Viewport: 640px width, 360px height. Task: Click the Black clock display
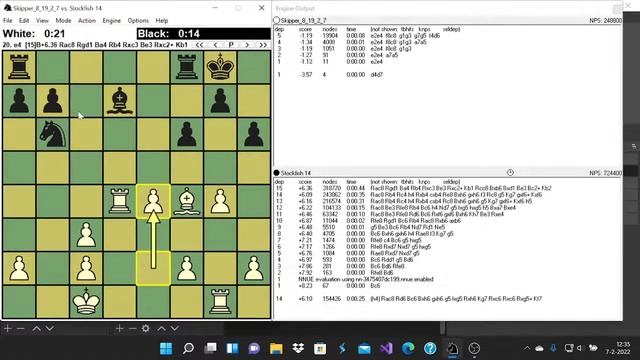pyautogui.click(x=204, y=34)
